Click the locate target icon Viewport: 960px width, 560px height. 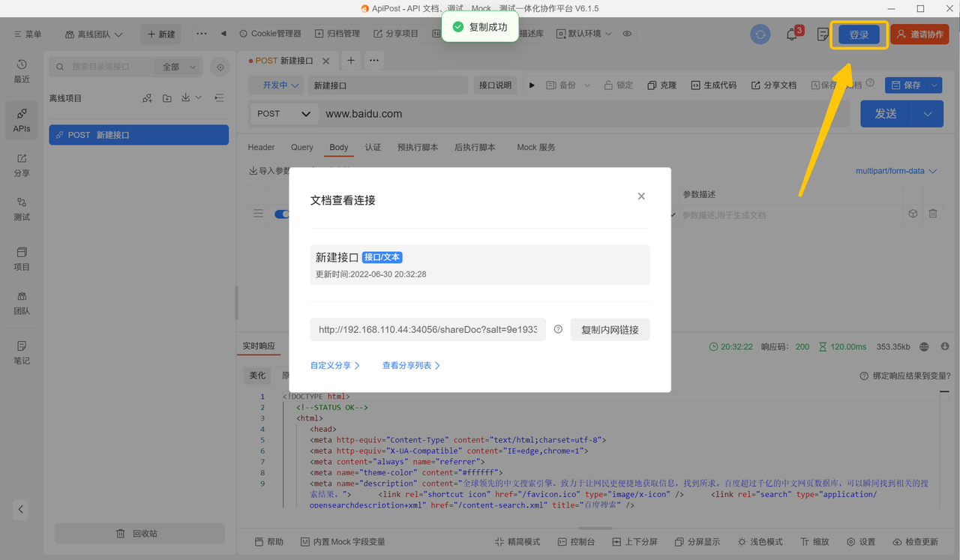tap(220, 67)
